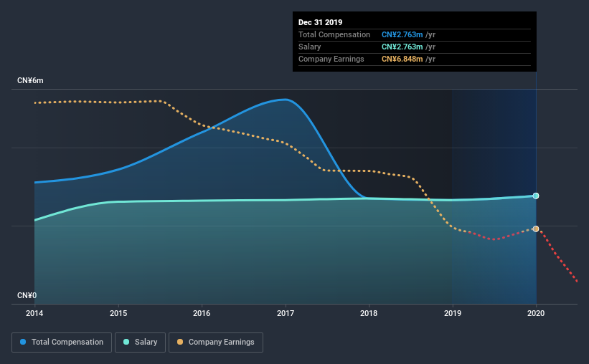Viewport: 589px width, 364px height.
Task: Click the 2016 x-axis label
Action: 202,313
